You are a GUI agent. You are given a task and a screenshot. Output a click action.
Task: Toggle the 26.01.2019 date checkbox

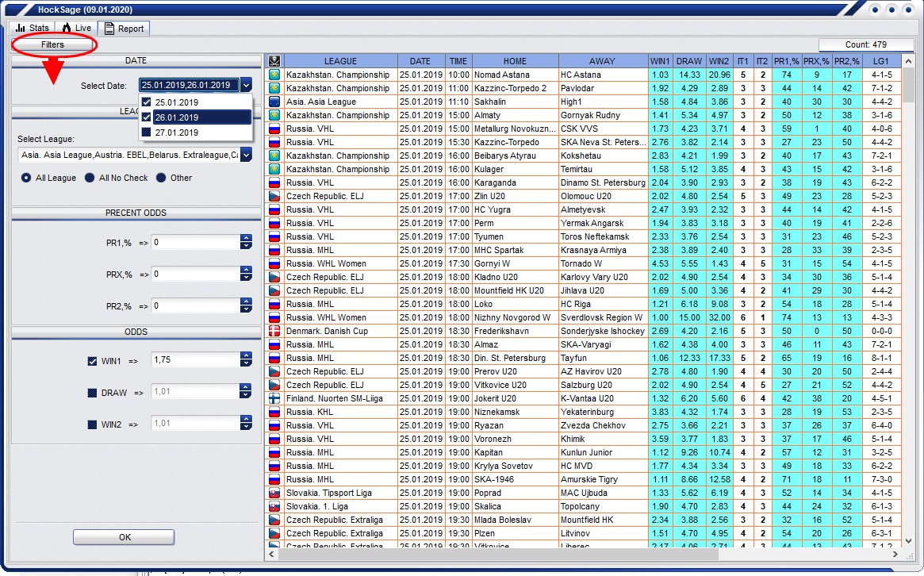[x=146, y=117]
